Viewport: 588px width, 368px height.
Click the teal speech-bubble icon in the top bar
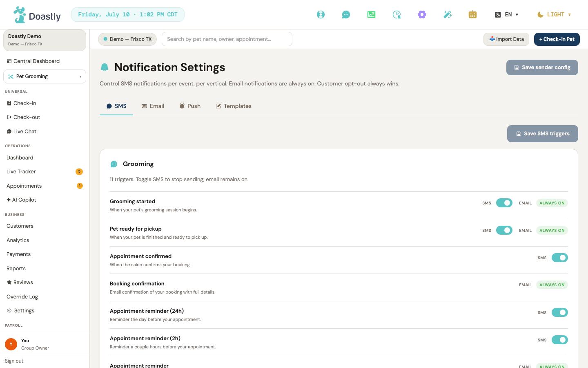pyautogui.click(x=346, y=15)
